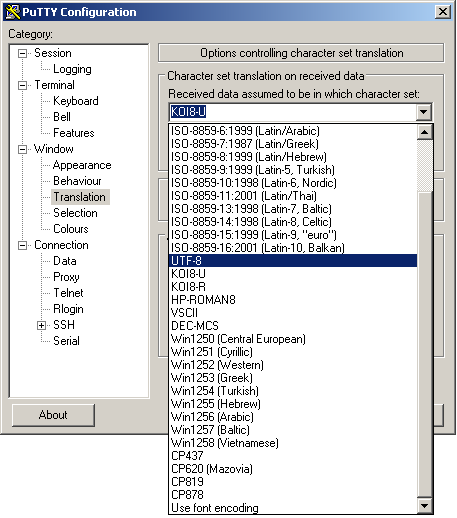Open the Rlogin category
This screenshot has height=518, width=457.
68,309
